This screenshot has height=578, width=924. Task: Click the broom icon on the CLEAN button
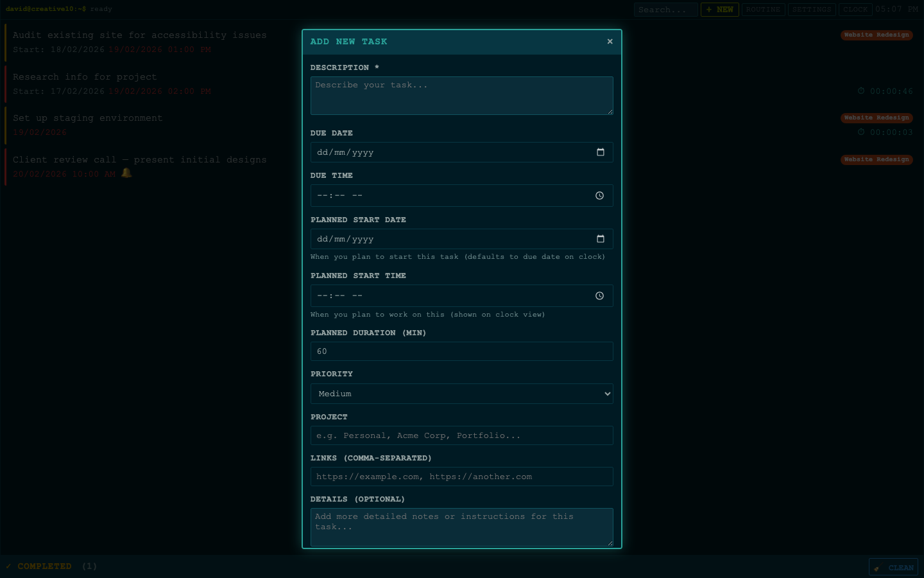(880, 567)
